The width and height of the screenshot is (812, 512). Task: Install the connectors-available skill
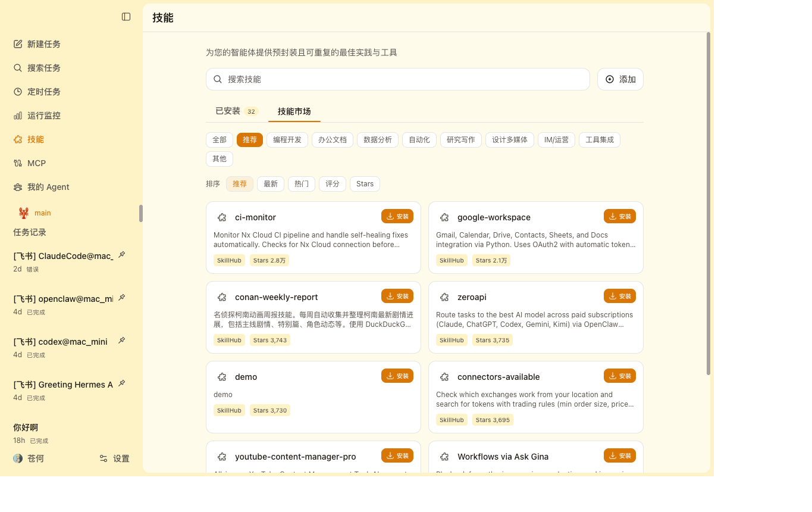(620, 376)
